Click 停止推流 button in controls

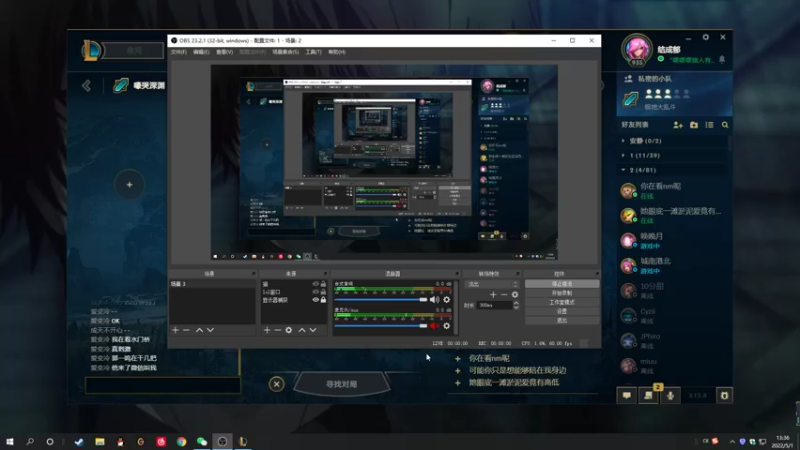(x=562, y=284)
